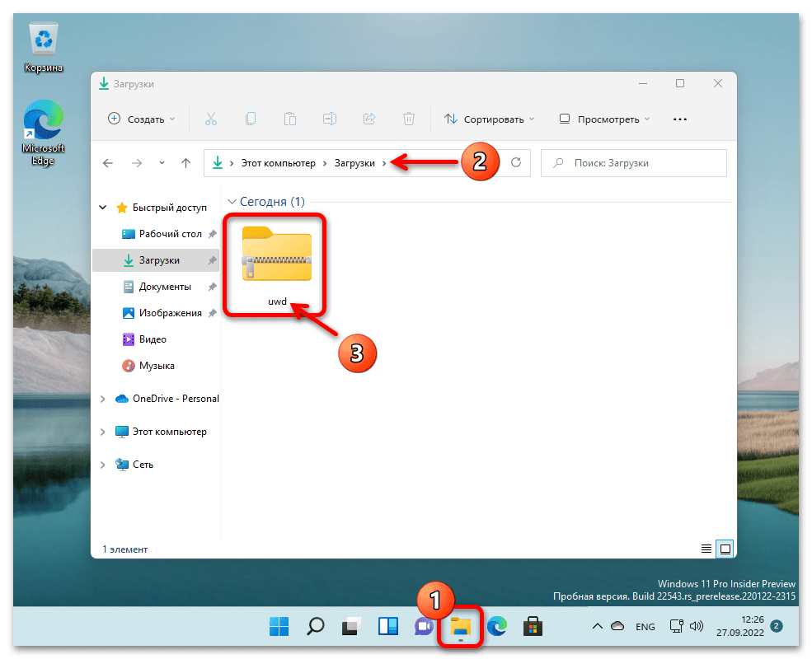
Task: Click the Paste clipboard icon
Action: (x=290, y=119)
